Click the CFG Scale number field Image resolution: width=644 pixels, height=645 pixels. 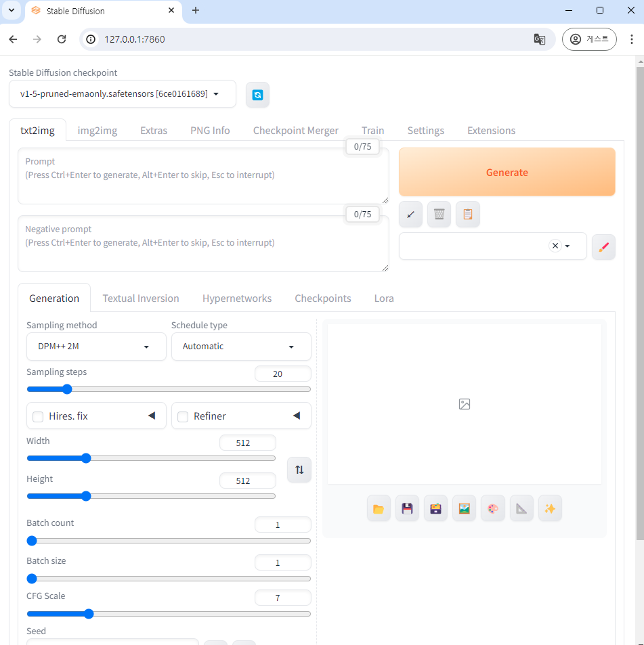coord(282,597)
